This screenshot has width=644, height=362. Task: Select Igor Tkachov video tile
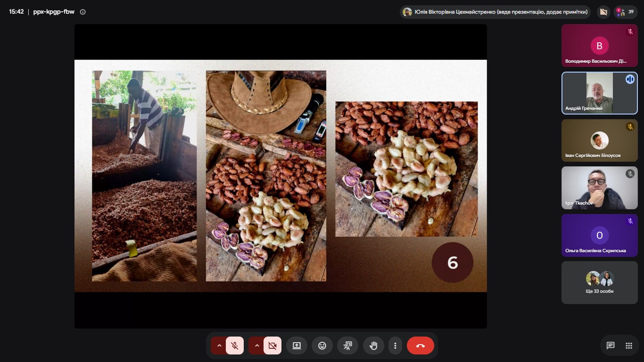coord(599,188)
